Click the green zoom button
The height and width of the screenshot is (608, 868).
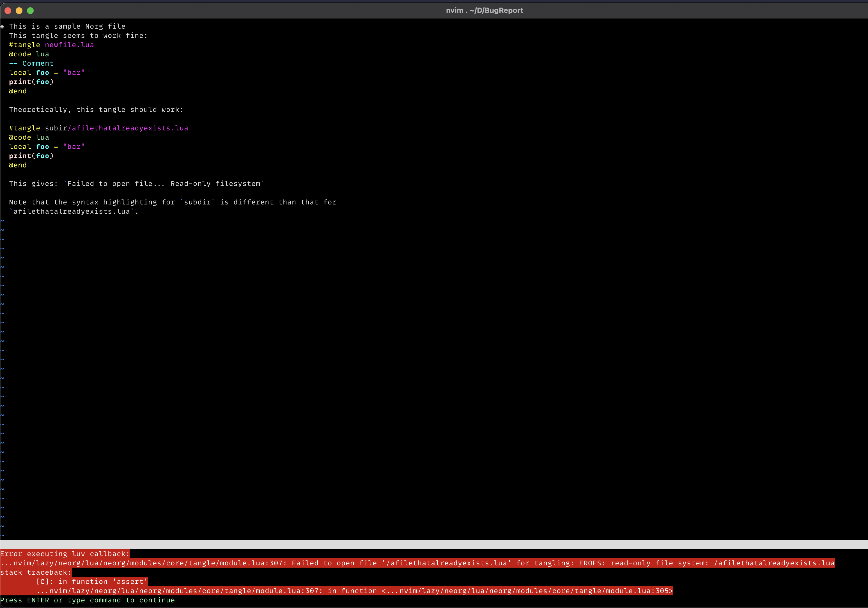pos(30,11)
